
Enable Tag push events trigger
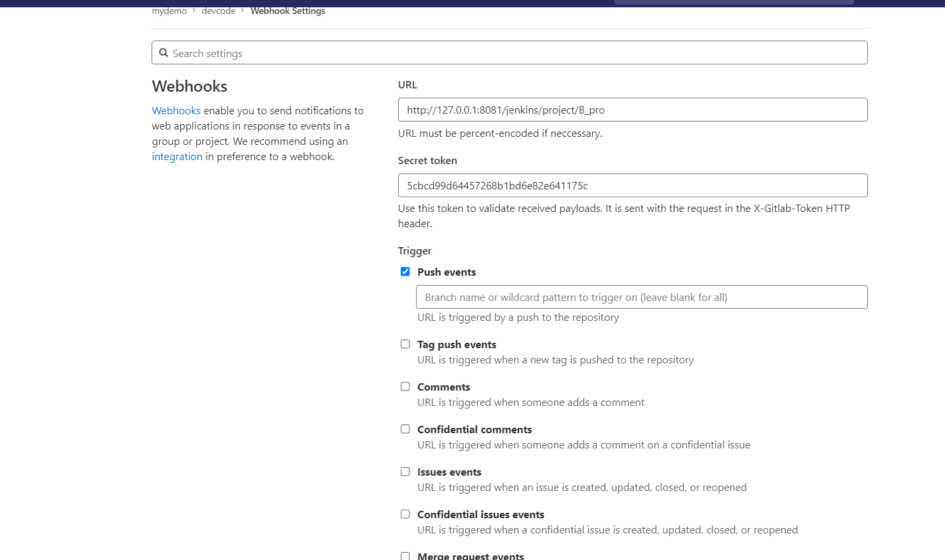tap(405, 343)
